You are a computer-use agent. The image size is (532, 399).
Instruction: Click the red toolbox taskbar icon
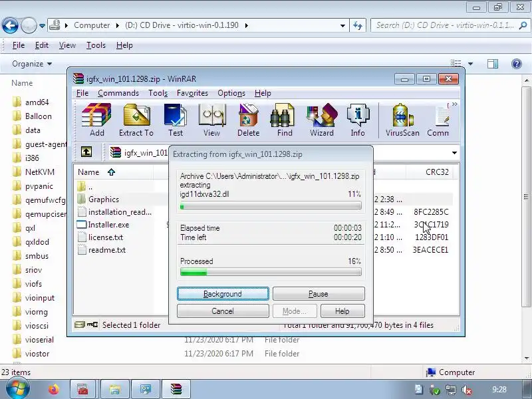pyautogui.click(x=83, y=389)
